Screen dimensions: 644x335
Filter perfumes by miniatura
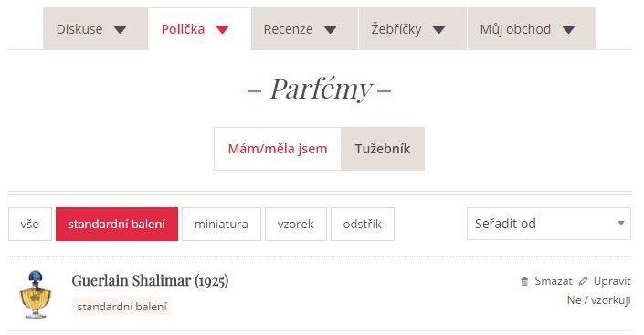[221, 225]
